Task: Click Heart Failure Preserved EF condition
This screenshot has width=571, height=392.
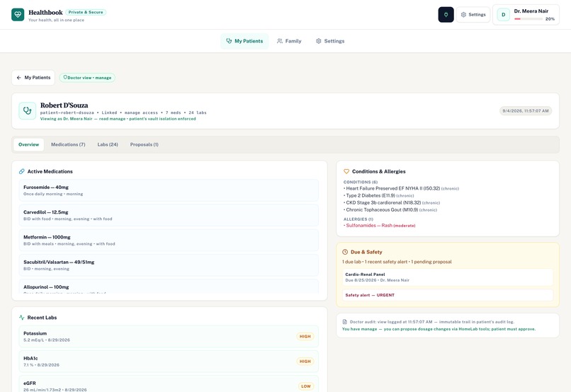Action: [401, 188]
